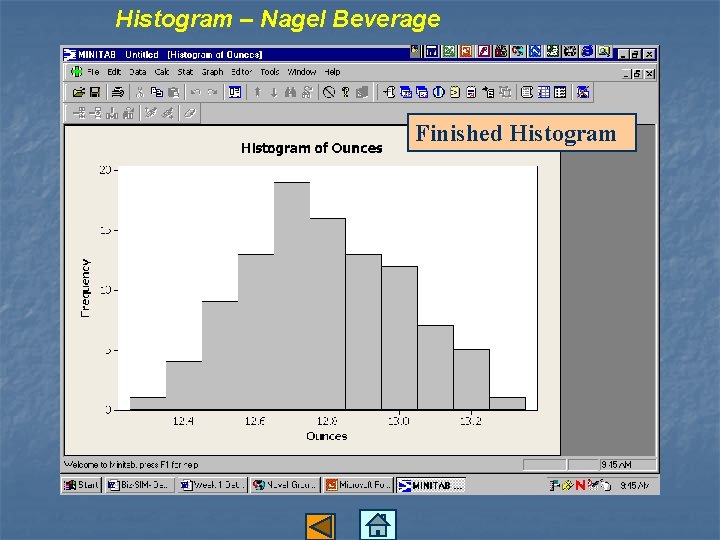The image size is (720, 540).
Task: Open the Window menu
Action: click(302, 72)
